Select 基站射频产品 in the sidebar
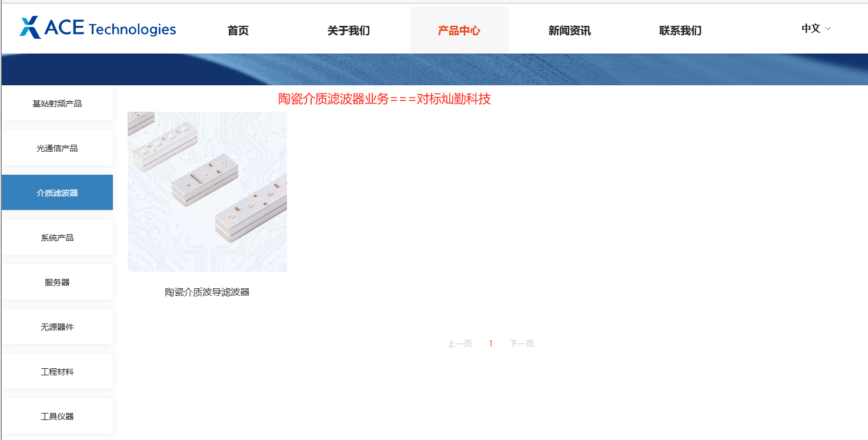 tap(57, 104)
